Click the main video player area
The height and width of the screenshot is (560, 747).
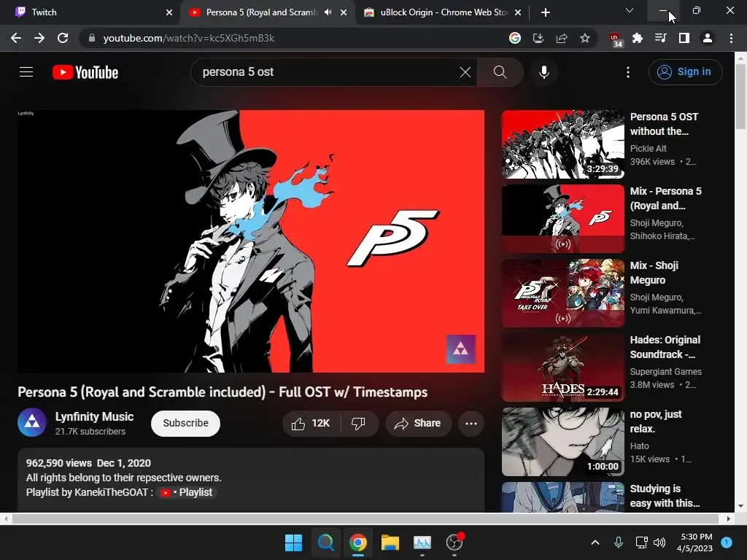[x=251, y=241]
